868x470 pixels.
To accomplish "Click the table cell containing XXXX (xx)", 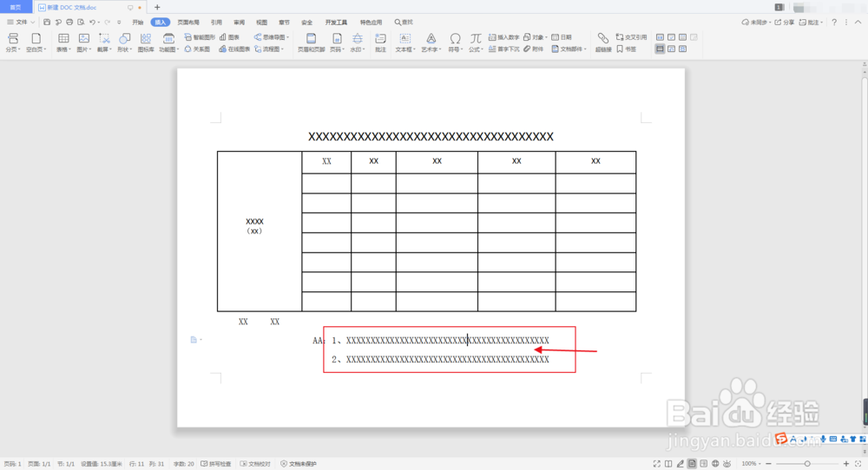I will coord(260,232).
